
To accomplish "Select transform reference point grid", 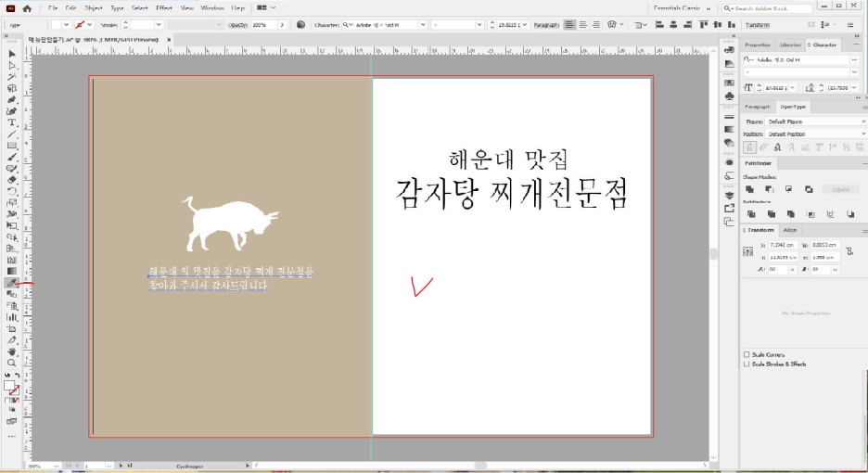I will pos(747,251).
